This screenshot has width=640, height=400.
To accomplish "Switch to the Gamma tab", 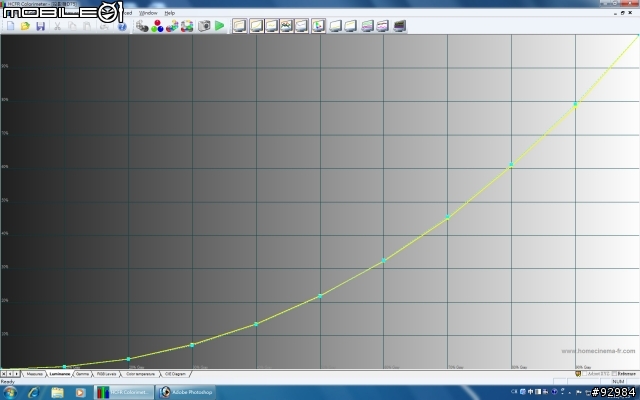I will click(x=82, y=374).
